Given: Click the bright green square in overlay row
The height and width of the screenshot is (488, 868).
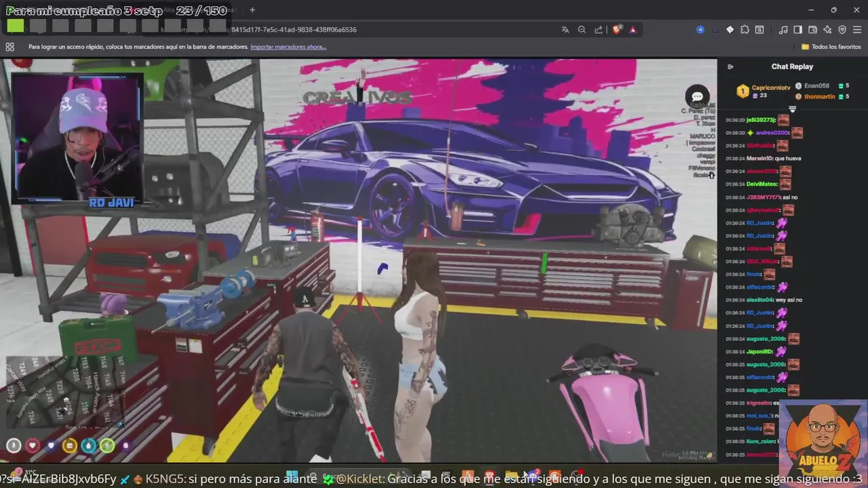Looking at the screenshot, I should coord(16,26).
